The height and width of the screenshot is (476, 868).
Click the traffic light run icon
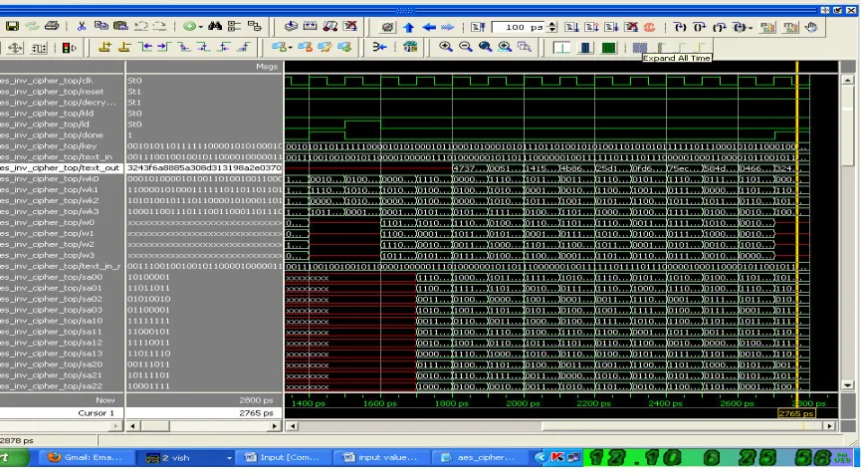tap(70, 48)
